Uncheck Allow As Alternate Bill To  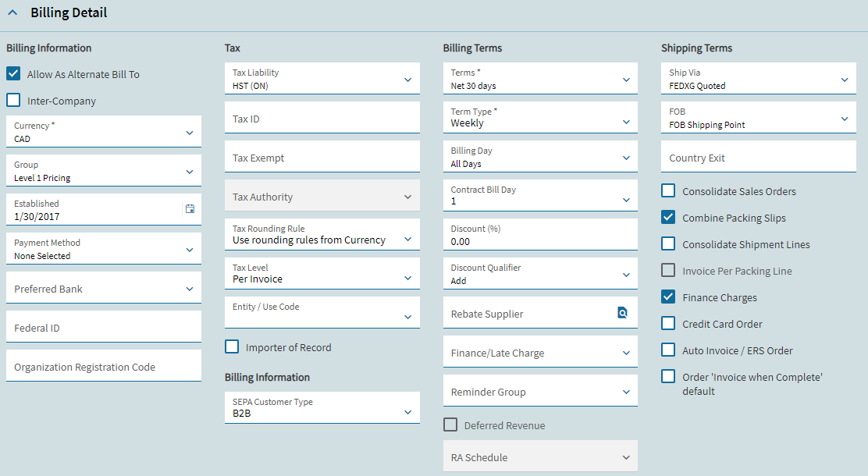(13, 74)
